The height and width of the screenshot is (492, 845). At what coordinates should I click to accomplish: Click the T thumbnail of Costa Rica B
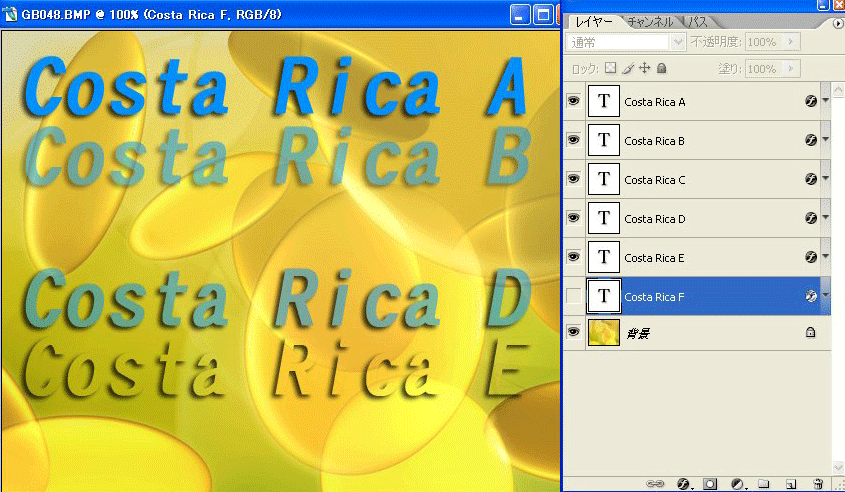(x=604, y=140)
